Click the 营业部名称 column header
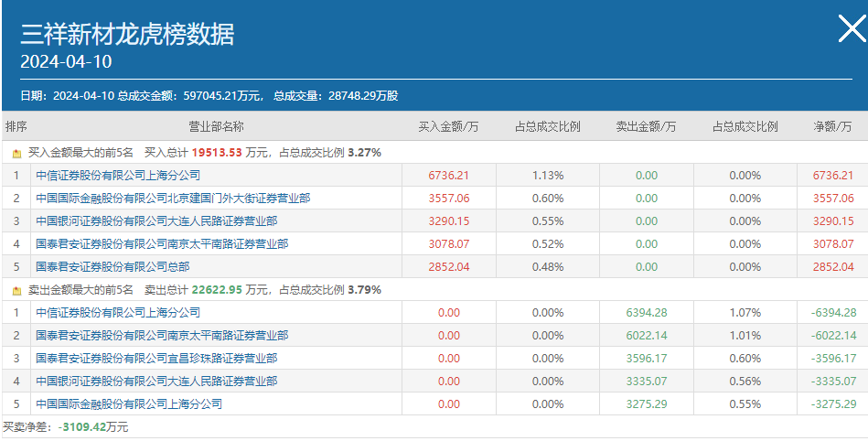868x441 pixels. (x=216, y=126)
